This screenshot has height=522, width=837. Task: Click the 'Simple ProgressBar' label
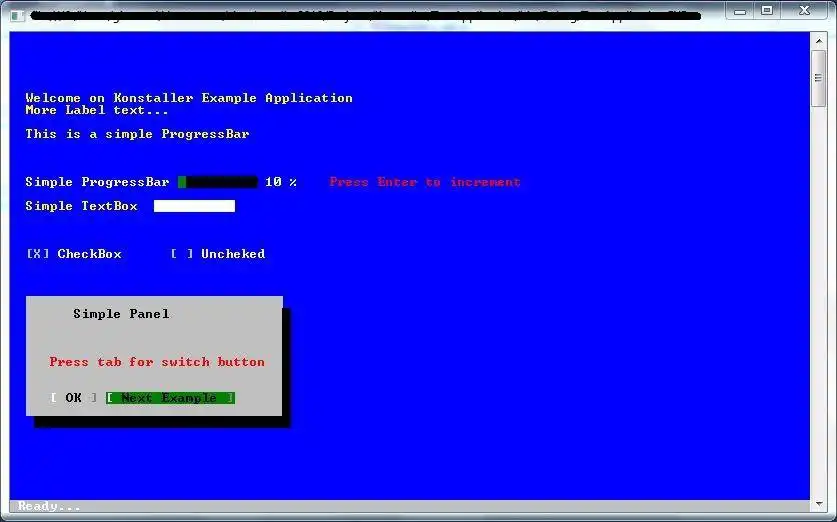tap(97, 182)
